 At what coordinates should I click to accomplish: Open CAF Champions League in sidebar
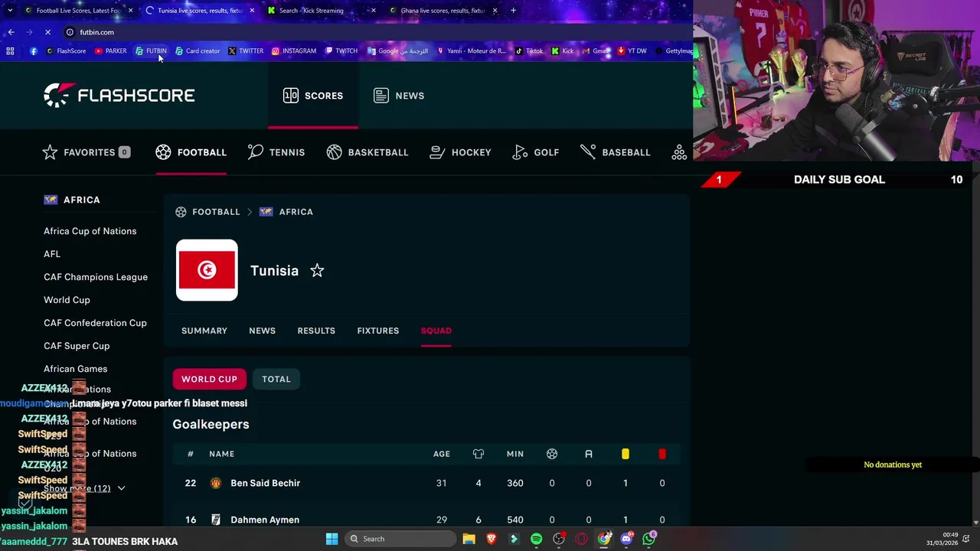96,277
